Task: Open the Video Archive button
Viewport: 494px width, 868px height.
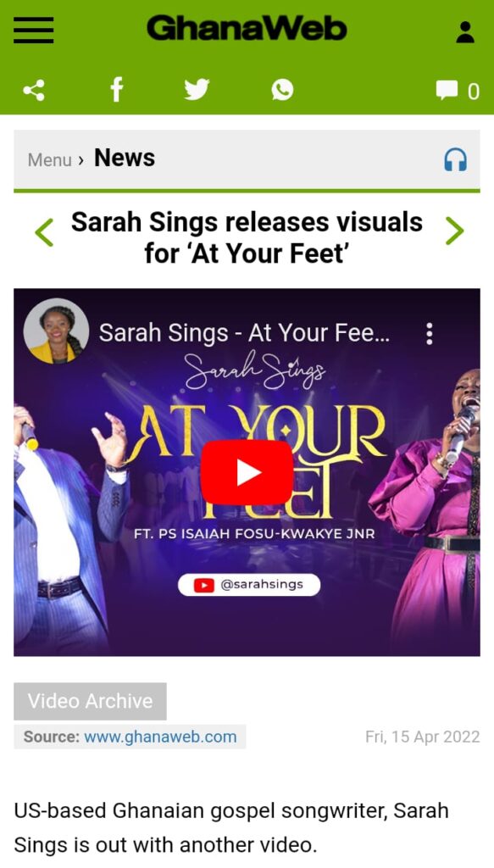Action: (90, 701)
